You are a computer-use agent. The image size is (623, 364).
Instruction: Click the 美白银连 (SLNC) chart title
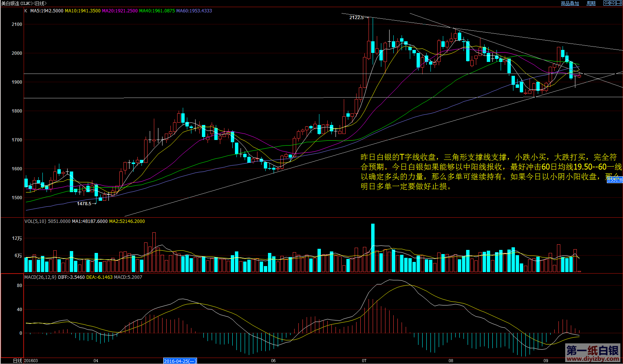point(24,3)
